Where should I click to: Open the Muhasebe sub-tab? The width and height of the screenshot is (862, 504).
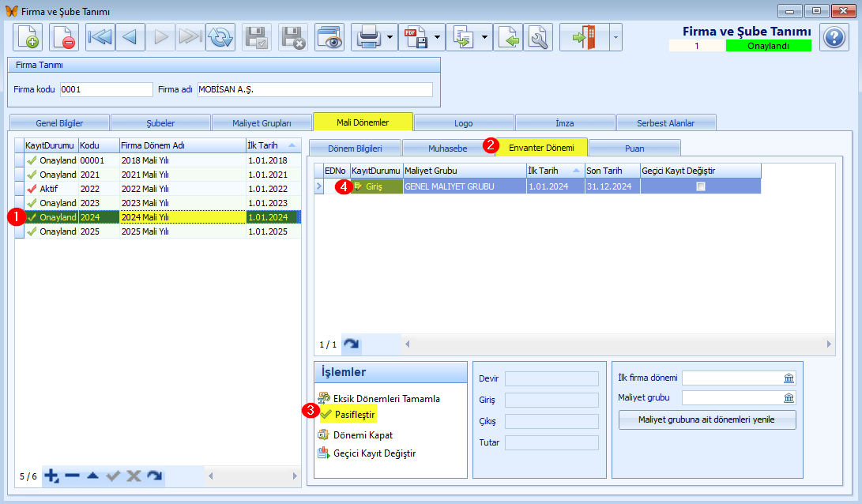coord(447,149)
